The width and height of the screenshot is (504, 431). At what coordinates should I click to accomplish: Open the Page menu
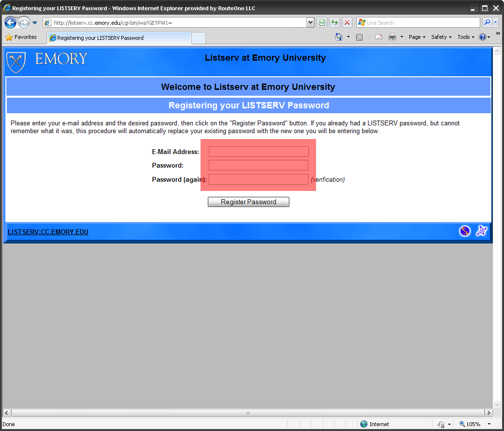[x=417, y=37]
